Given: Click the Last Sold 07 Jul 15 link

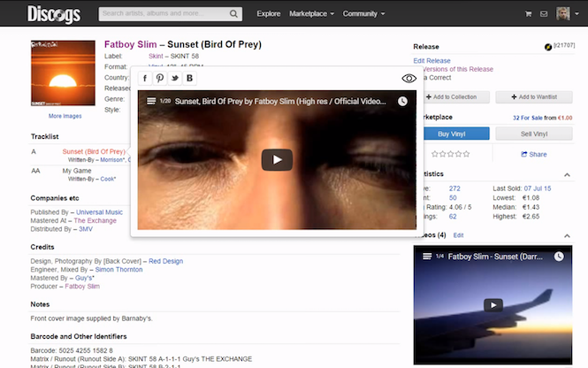Looking at the screenshot, I should coord(538,188).
